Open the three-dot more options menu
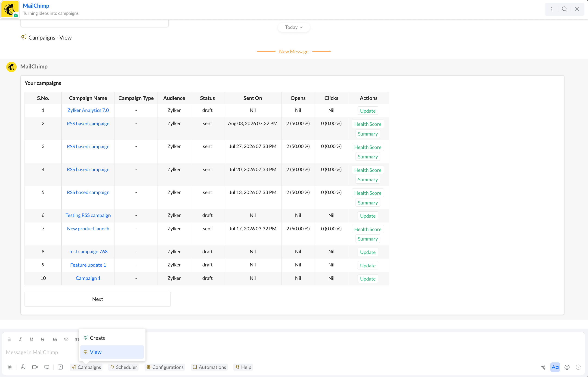The height and width of the screenshot is (377, 588). pos(552,9)
